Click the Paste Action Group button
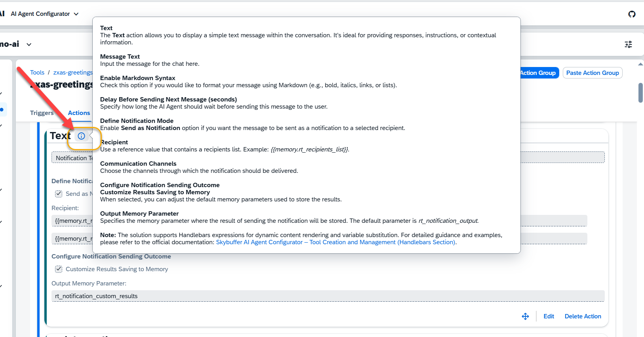Screen dimensions: 644x337 click(x=592, y=73)
